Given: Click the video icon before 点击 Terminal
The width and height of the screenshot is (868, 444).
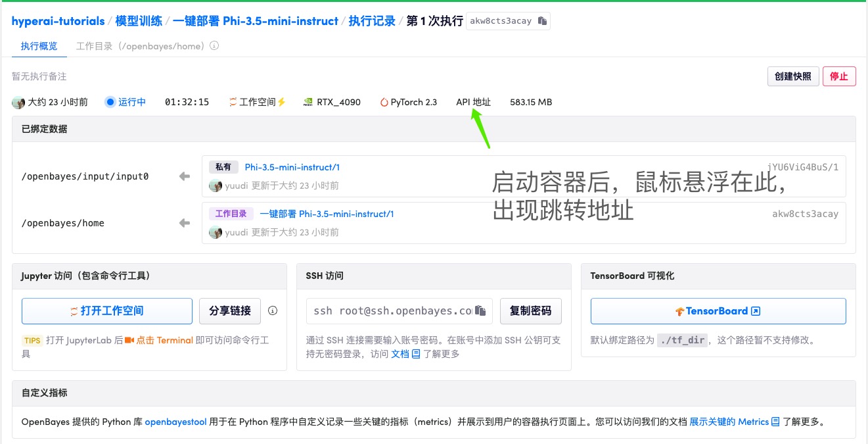Looking at the screenshot, I should (x=129, y=340).
